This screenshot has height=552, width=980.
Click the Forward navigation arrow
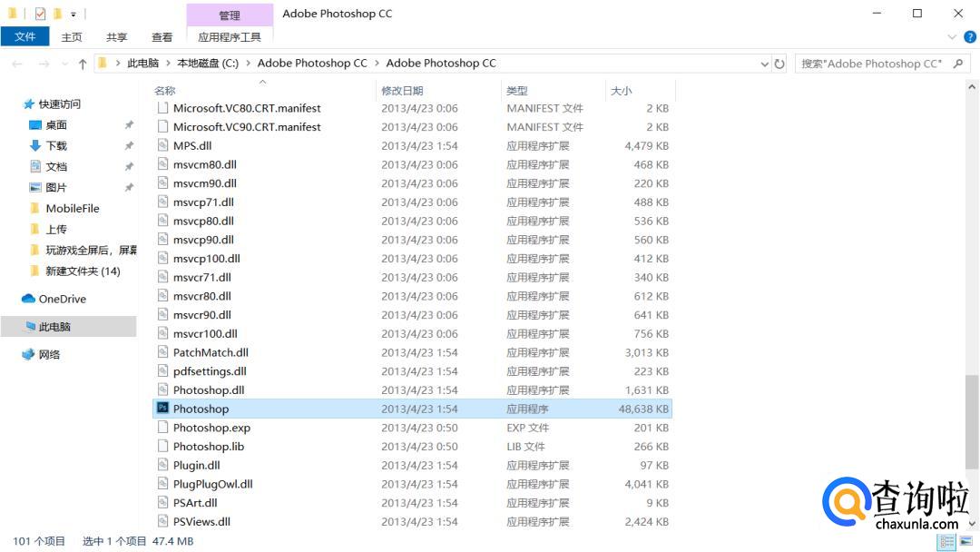coord(44,64)
